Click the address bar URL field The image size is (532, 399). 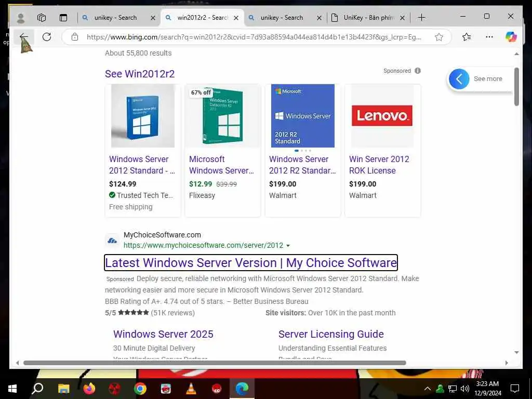point(254,37)
